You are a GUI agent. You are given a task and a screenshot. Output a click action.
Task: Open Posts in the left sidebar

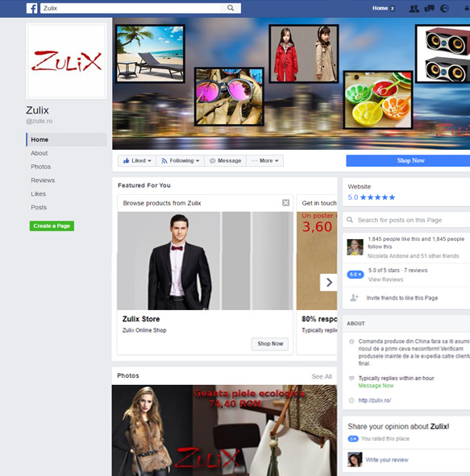(x=39, y=207)
